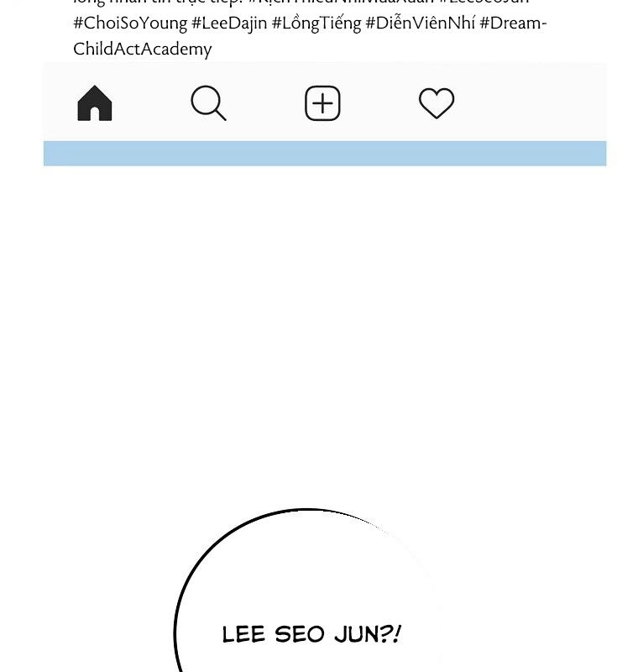Click the light blue bar under the navigation
Viewport: 638px width, 672px height.
point(324,154)
